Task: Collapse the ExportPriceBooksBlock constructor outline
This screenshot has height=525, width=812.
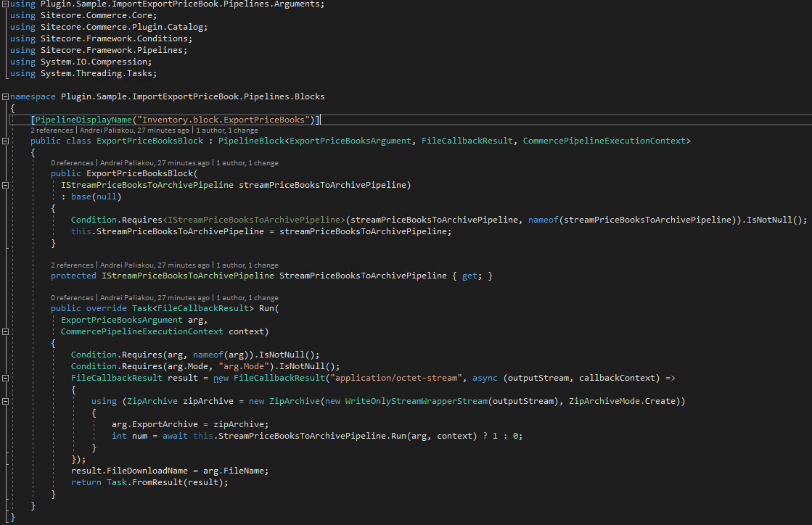Action: (x=5, y=185)
